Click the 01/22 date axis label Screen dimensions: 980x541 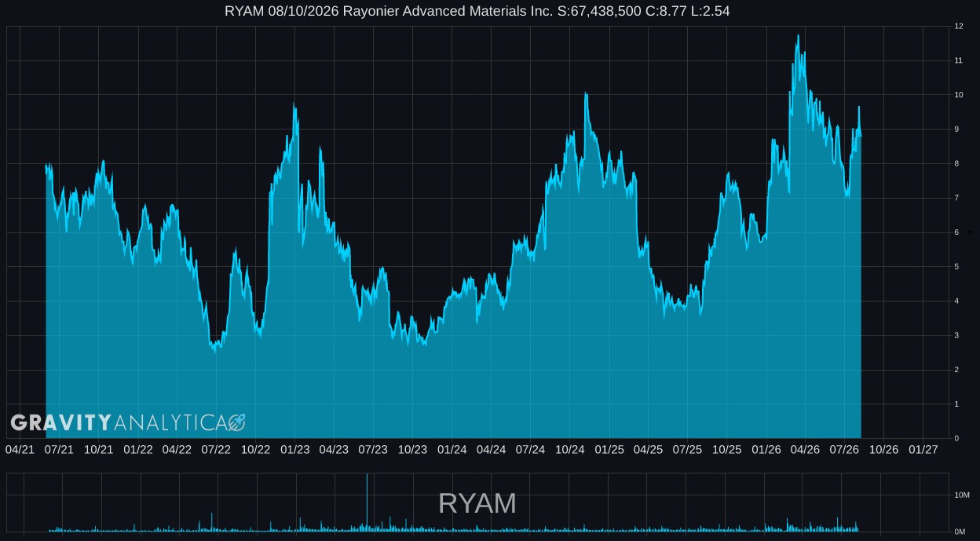click(137, 450)
